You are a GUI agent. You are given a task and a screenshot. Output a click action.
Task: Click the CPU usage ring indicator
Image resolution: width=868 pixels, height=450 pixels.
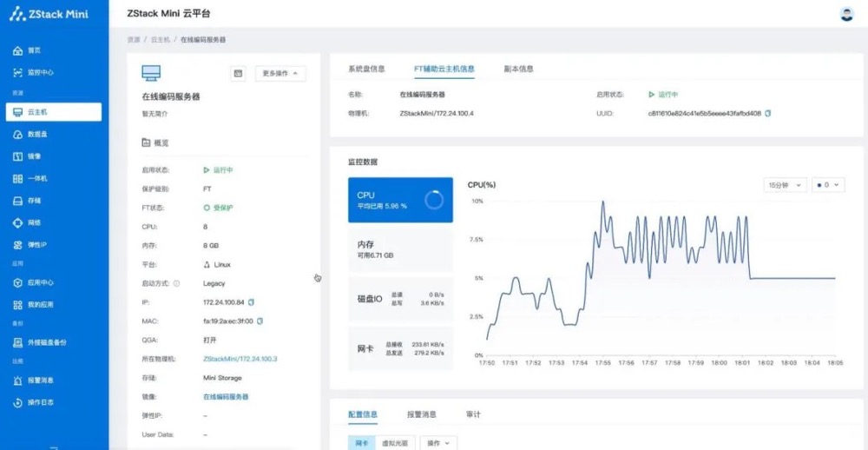tap(434, 200)
